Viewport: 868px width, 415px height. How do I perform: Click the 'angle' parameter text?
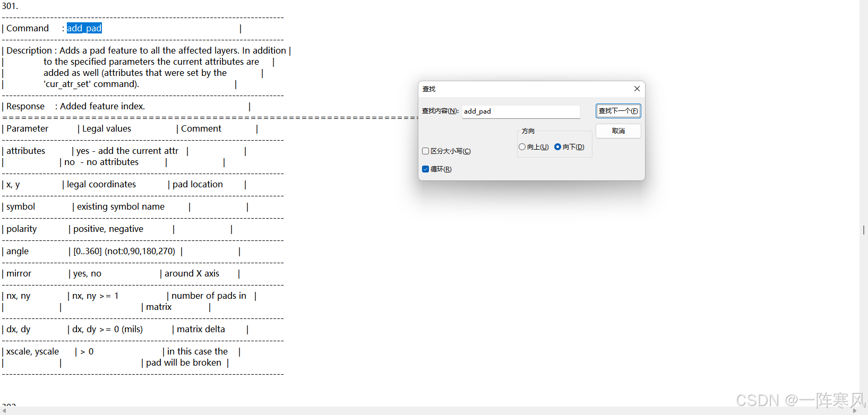click(x=18, y=252)
